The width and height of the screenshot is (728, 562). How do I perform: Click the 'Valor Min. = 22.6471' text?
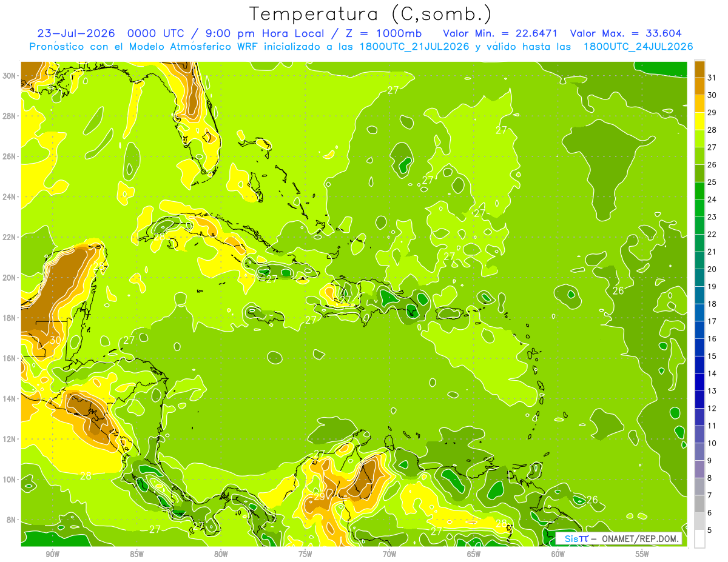tap(500, 33)
